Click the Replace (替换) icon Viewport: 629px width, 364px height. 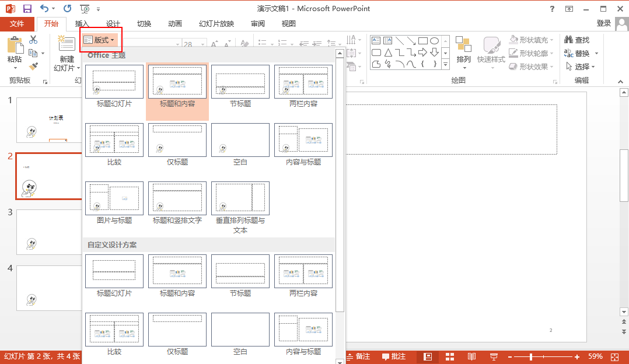click(x=569, y=53)
